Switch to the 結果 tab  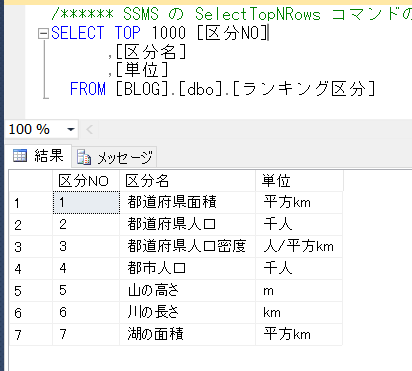[38, 156]
